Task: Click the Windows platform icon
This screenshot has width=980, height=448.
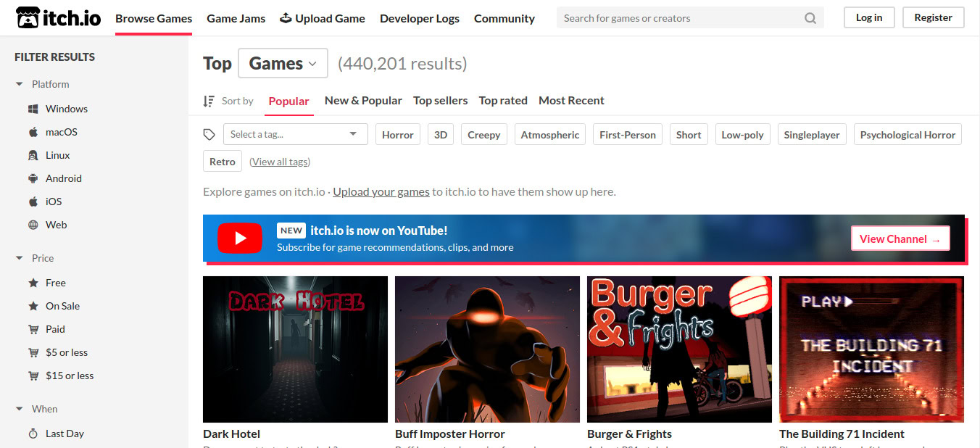Action: 33,109
